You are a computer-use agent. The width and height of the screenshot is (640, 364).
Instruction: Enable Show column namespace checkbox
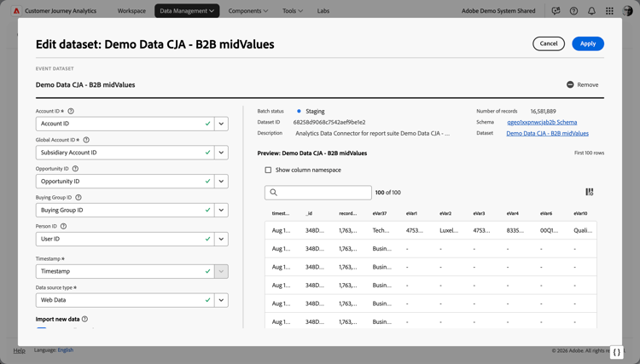(x=268, y=170)
